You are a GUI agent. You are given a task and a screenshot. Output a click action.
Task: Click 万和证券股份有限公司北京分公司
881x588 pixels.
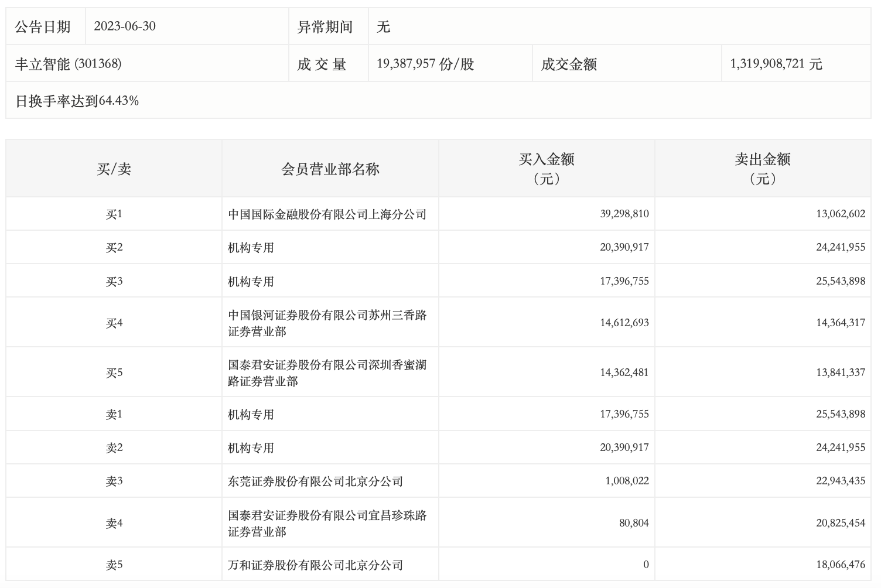pos(316,565)
